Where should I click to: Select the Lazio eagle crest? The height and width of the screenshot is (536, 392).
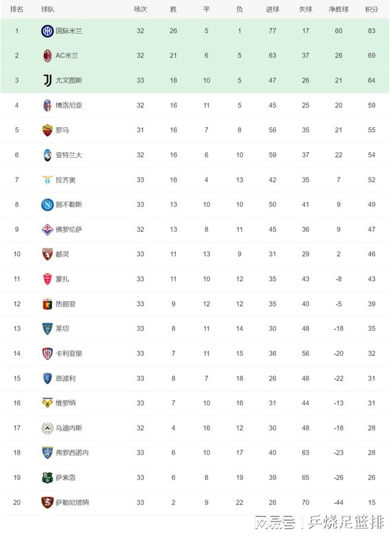point(47,180)
